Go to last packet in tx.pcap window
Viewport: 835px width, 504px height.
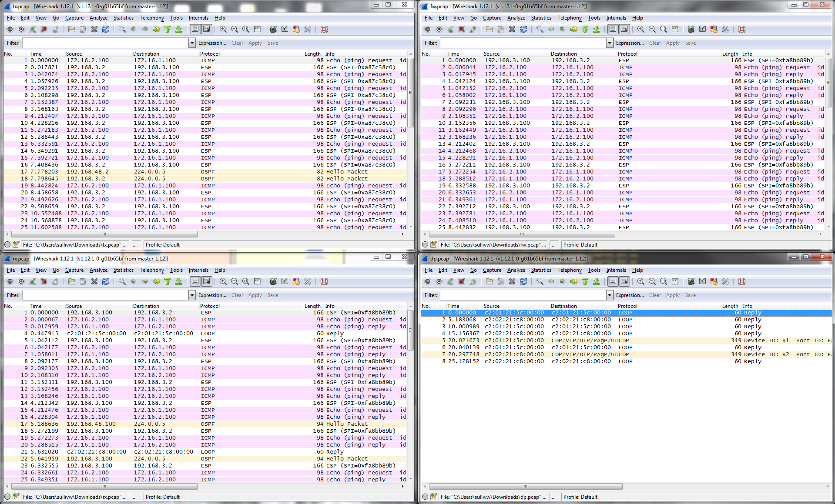179,29
